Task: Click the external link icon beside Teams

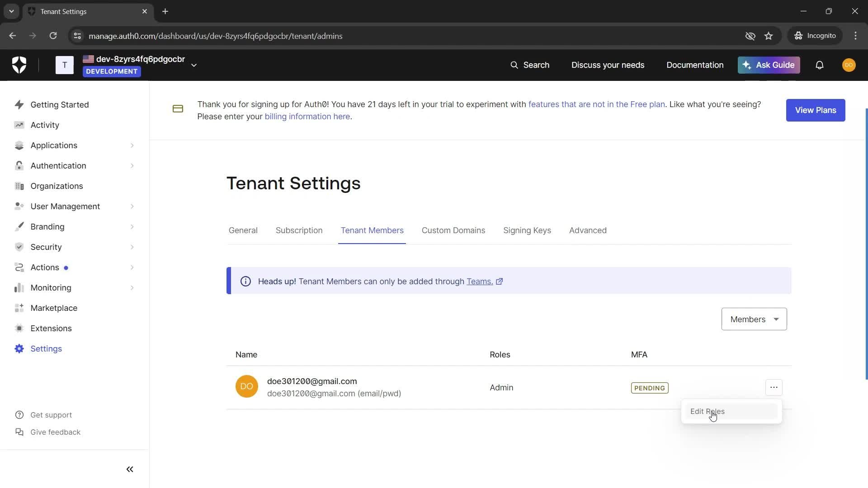Action: (x=500, y=282)
